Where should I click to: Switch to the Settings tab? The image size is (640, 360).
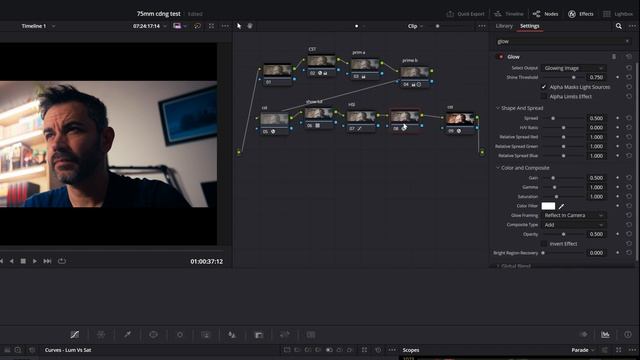pyautogui.click(x=529, y=26)
